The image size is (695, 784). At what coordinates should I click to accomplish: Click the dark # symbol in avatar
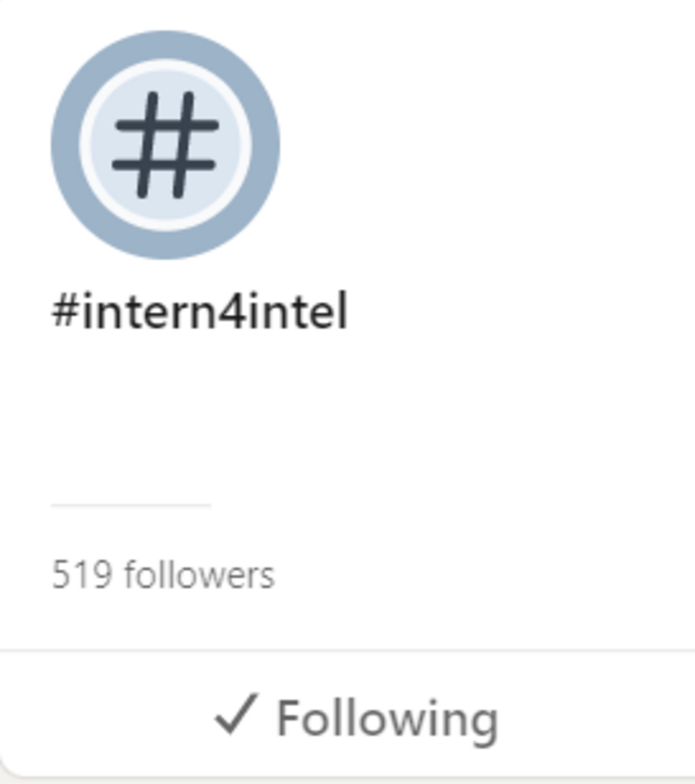165,145
